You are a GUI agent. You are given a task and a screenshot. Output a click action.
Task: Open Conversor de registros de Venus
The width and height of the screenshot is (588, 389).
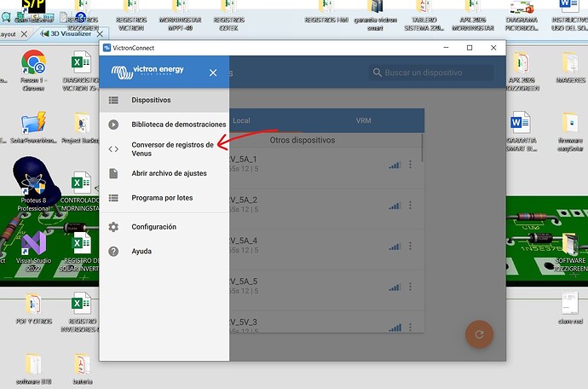(x=164, y=149)
